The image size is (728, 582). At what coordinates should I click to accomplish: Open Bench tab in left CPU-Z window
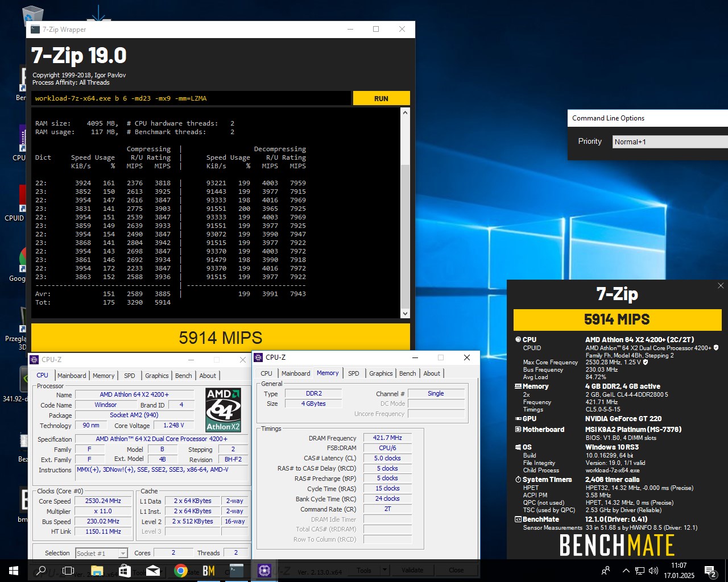click(183, 376)
